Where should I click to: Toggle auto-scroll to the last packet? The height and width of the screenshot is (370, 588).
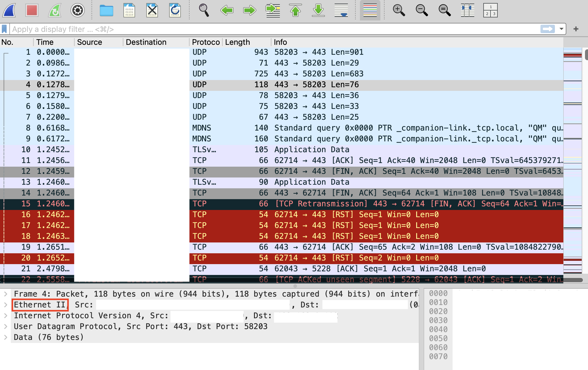pyautogui.click(x=341, y=10)
